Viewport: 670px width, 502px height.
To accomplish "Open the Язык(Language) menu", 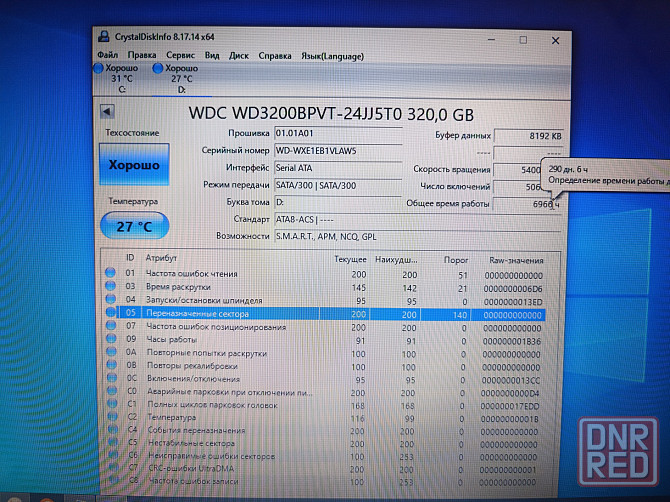I will 332,56.
